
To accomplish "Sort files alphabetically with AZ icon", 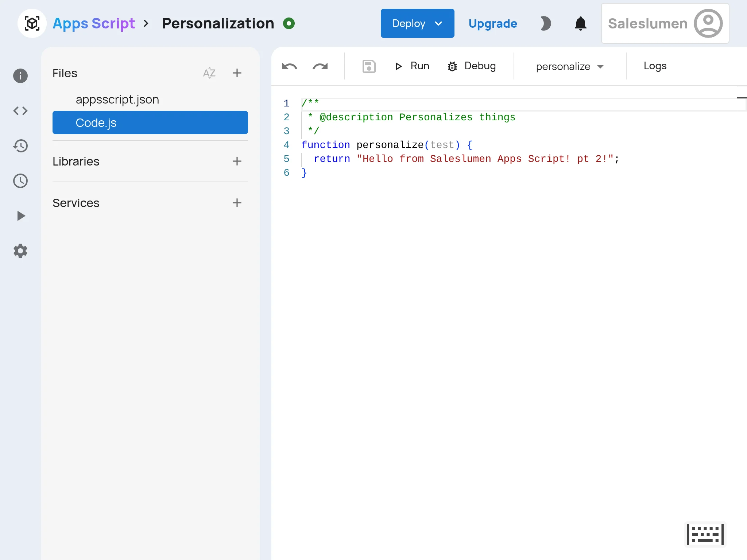I will tap(209, 73).
